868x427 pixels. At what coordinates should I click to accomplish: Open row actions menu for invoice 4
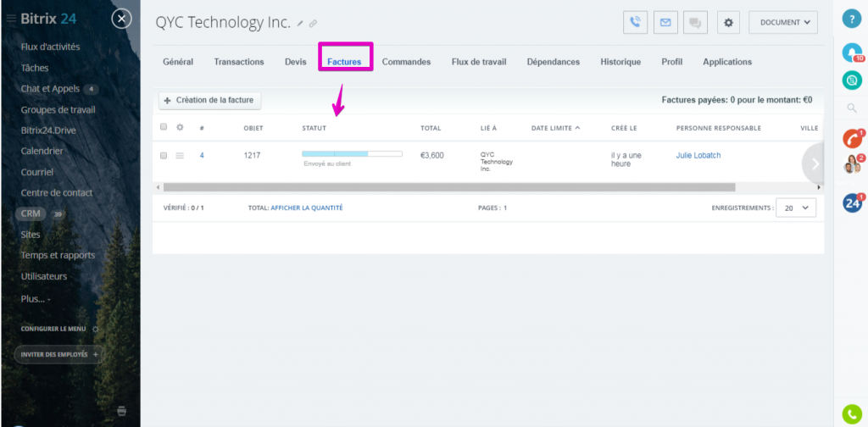[180, 156]
